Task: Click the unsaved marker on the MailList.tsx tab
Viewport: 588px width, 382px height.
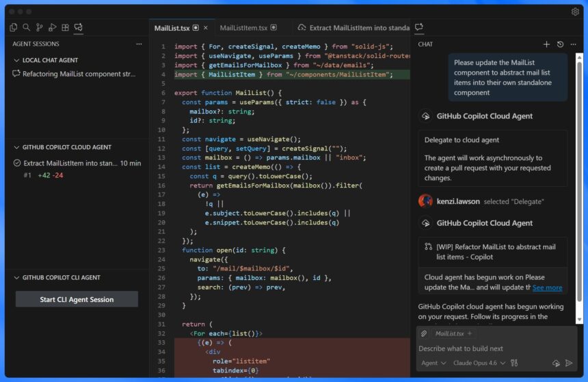Action: [x=196, y=28]
